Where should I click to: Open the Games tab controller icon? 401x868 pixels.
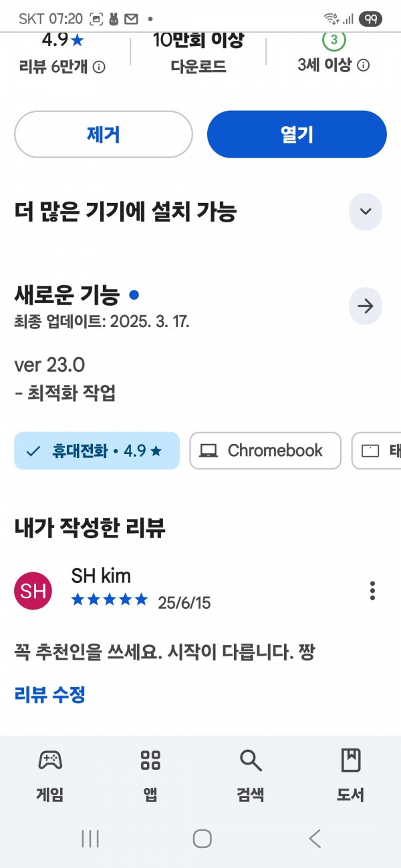click(x=50, y=760)
